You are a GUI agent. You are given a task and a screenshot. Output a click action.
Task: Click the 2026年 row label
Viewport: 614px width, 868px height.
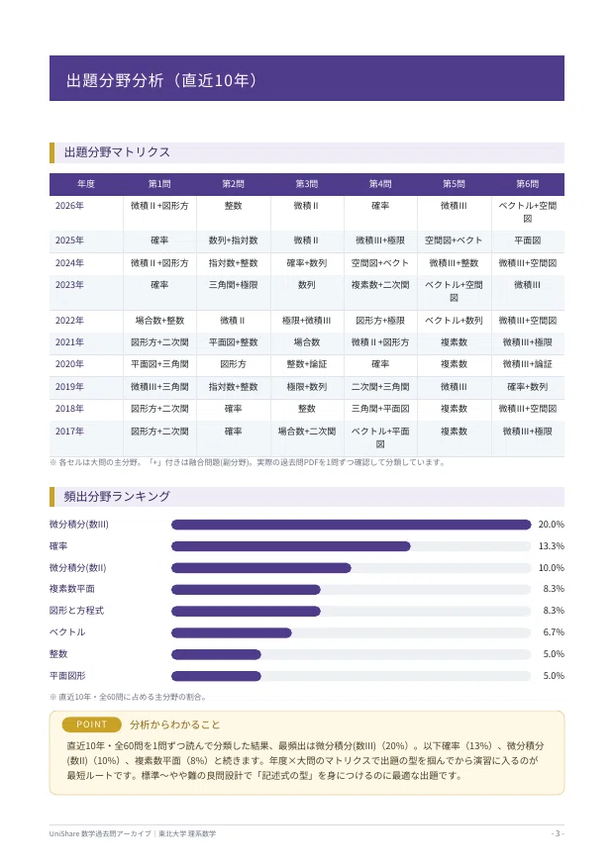point(69,206)
